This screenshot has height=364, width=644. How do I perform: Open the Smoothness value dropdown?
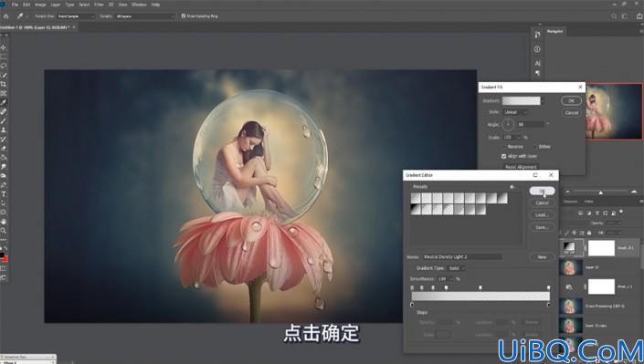click(452, 278)
